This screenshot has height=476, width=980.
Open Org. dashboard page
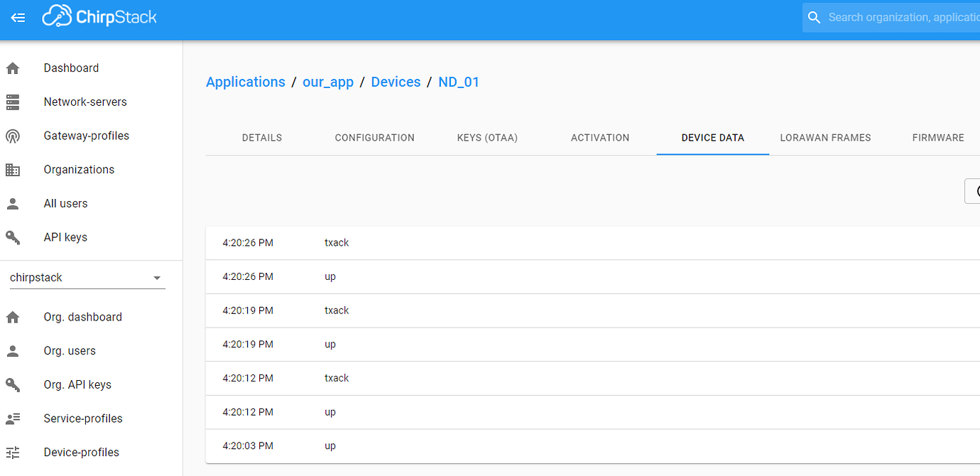pos(82,318)
